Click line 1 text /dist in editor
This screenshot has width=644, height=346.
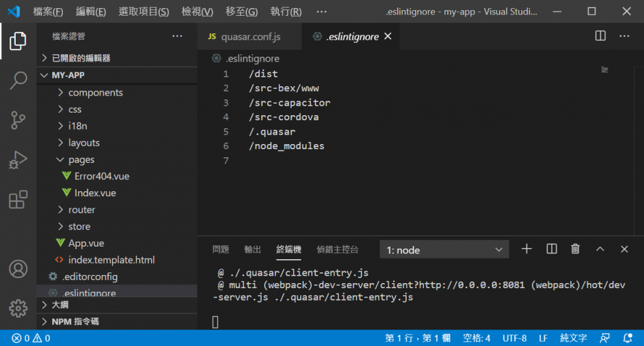click(264, 74)
